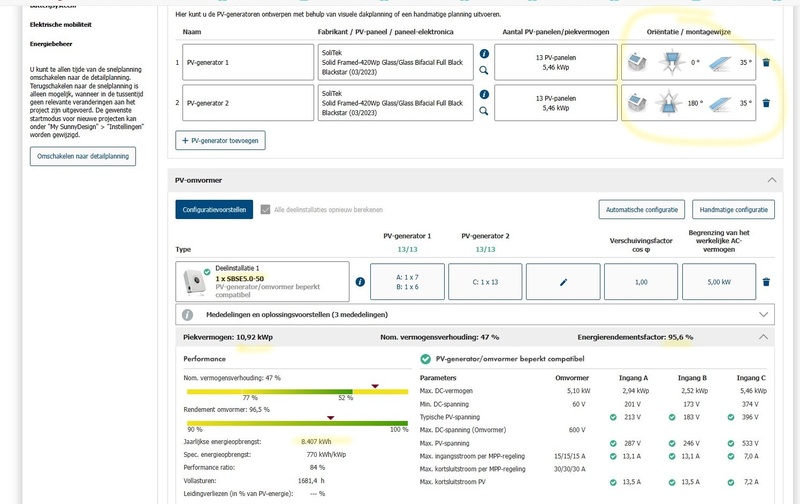Open info for PV-generator 1 panel
Image resolution: width=800 pixels, height=504 pixels.
tap(484, 54)
